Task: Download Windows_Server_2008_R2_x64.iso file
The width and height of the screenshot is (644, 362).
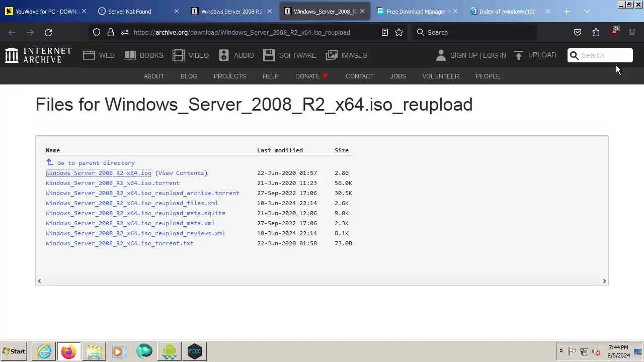Action: click(x=98, y=173)
